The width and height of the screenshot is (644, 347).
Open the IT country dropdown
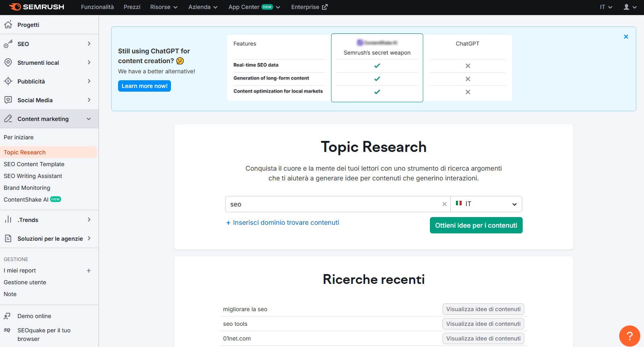(486, 204)
